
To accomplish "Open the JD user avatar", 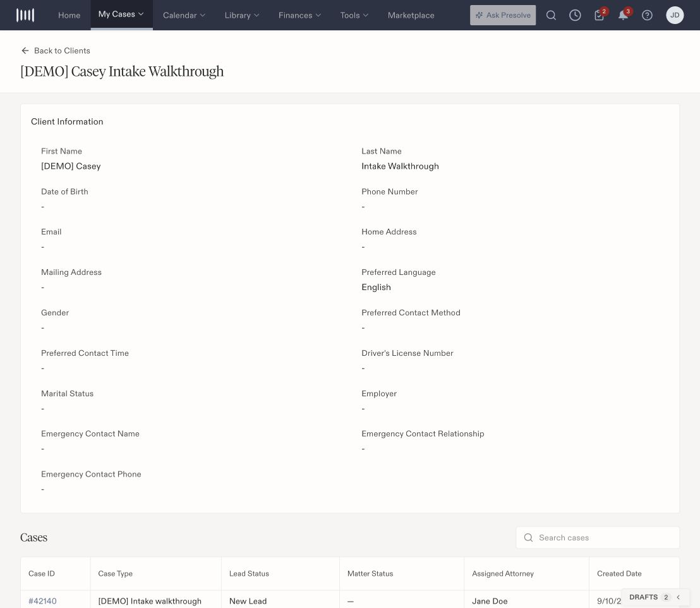I will tap(675, 15).
